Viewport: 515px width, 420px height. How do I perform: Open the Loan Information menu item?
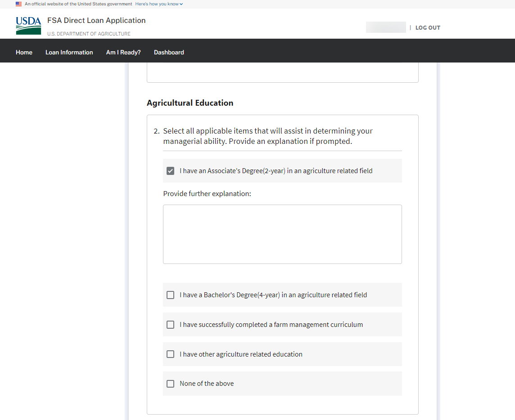click(x=69, y=53)
